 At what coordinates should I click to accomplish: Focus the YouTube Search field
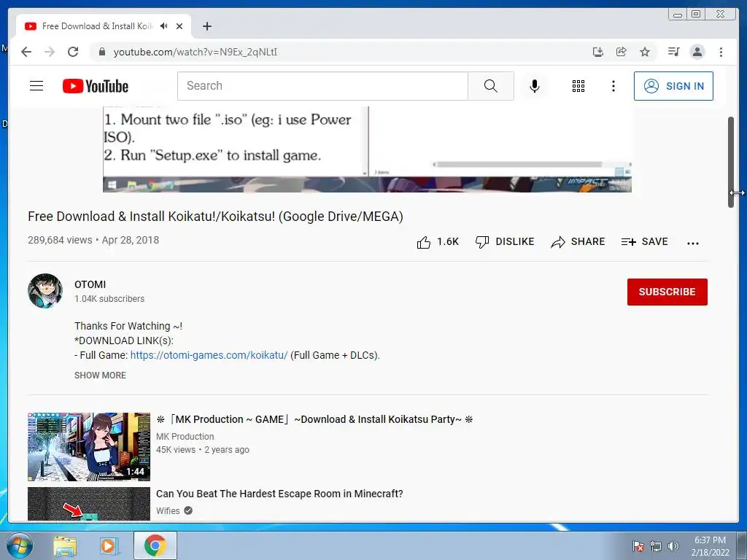coord(322,86)
